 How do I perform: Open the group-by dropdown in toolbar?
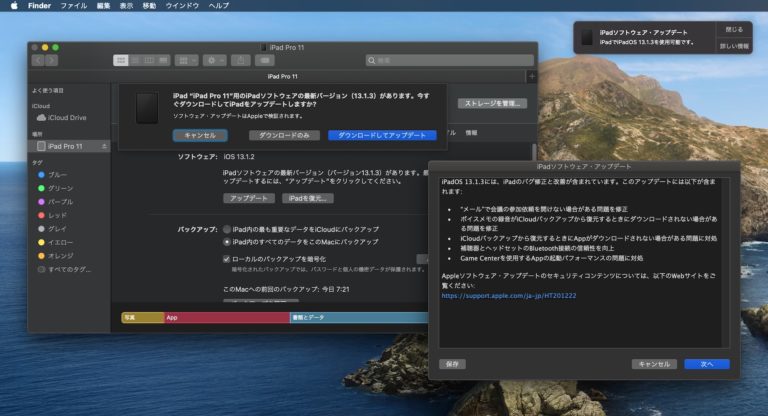pos(187,60)
